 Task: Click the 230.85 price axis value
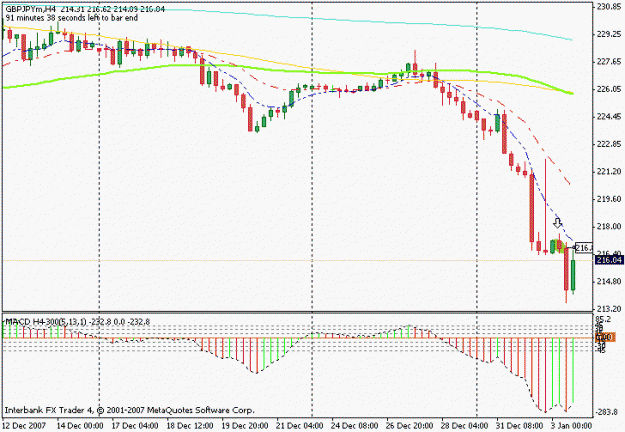(609, 7)
